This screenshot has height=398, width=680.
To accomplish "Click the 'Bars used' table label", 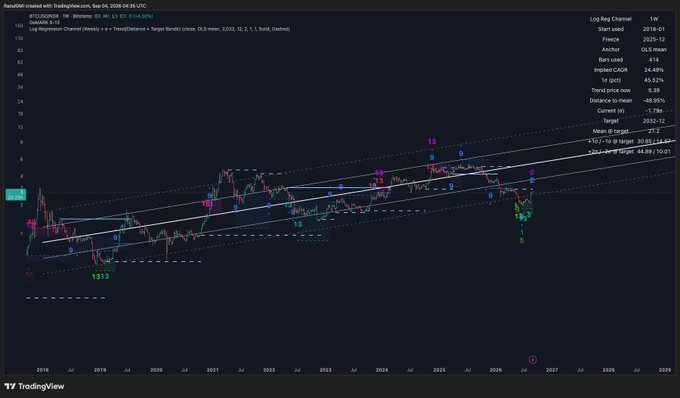I will click(611, 60).
